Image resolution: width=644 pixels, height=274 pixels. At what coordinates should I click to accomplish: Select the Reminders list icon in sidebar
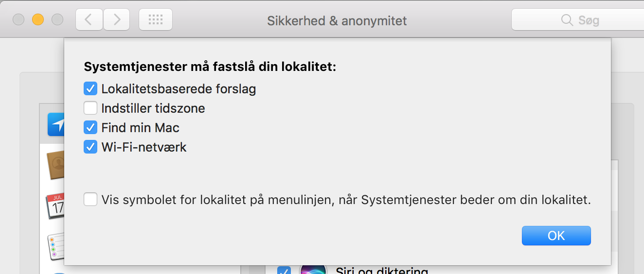[x=55, y=246]
